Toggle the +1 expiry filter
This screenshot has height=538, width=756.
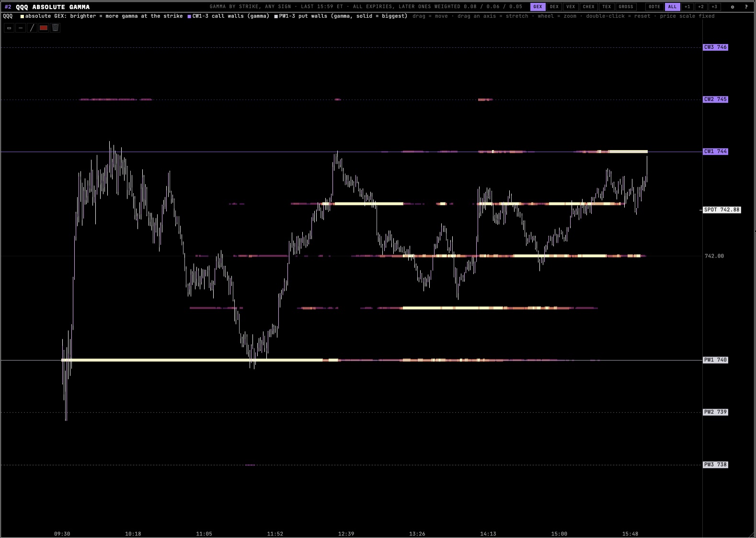tap(687, 7)
